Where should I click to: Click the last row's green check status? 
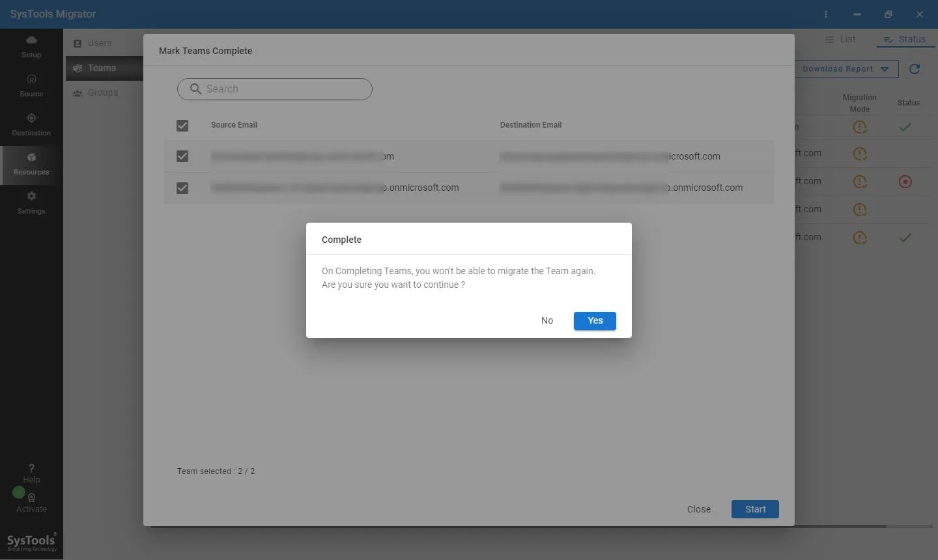coord(905,238)
